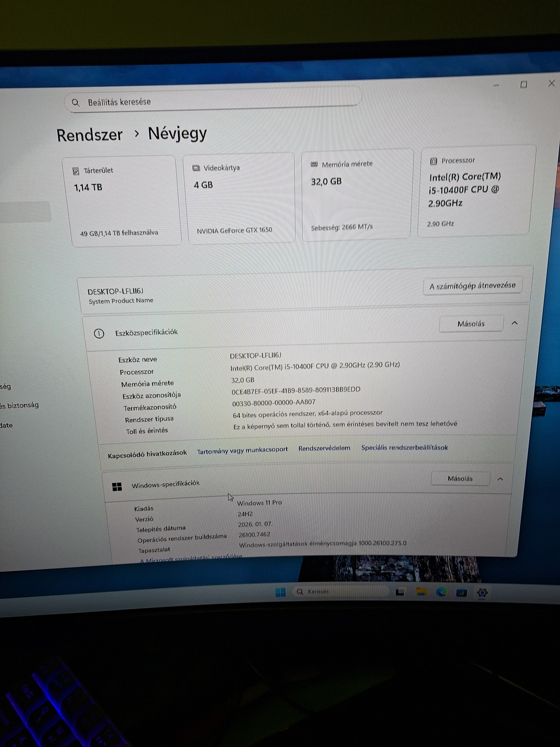The width and height of the screenshot is (560, 747).
Task: Open Microsoft Store from the taskbar
Action: [462, 592]
